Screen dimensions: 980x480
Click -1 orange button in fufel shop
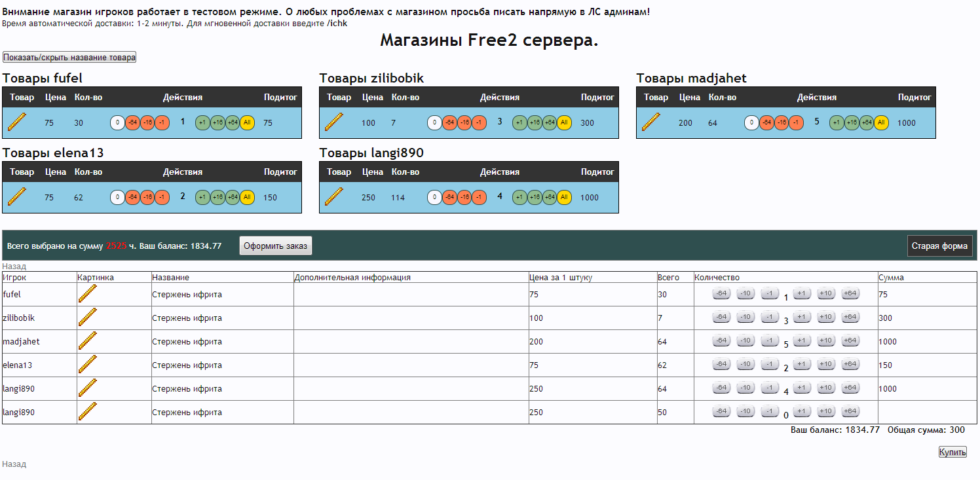coord(162,122)
